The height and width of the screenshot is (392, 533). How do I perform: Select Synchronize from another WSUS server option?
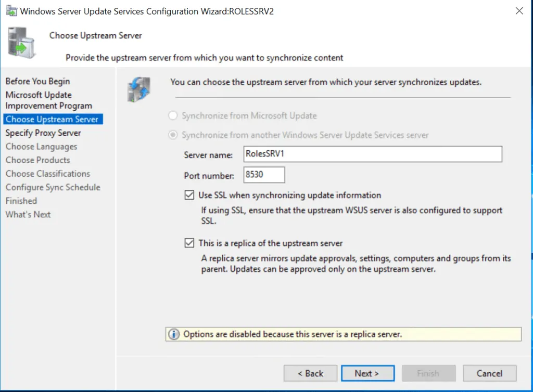pos(172,135)
